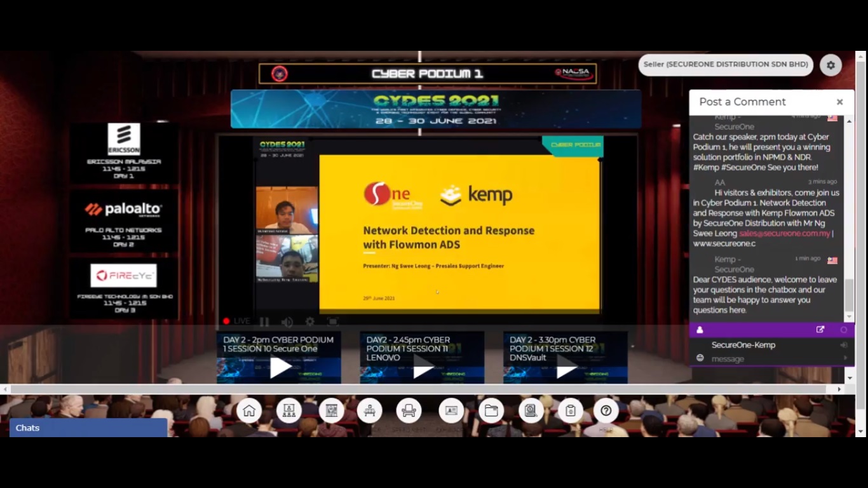Screen dimensions: 868x488
Task: Open the Chats tab at the bottom left
Action: (x=88, y=428)
